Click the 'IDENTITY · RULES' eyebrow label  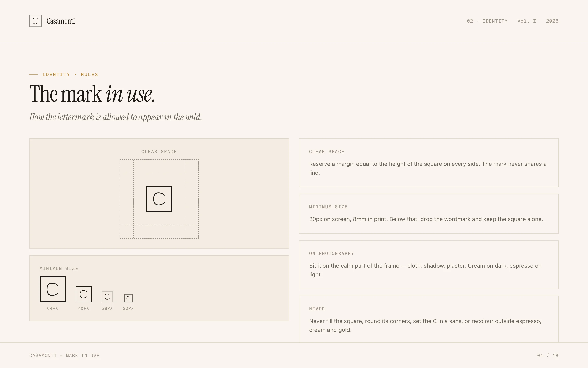point(70,74)
